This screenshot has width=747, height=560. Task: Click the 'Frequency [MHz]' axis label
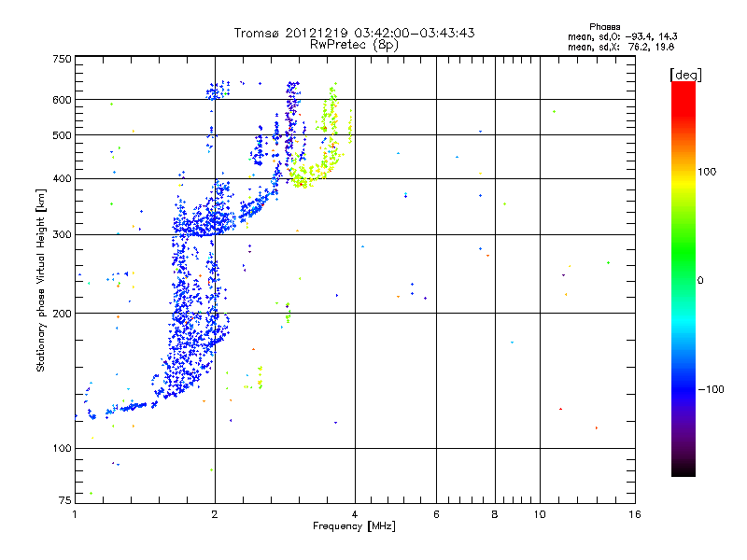pos(354,526)
